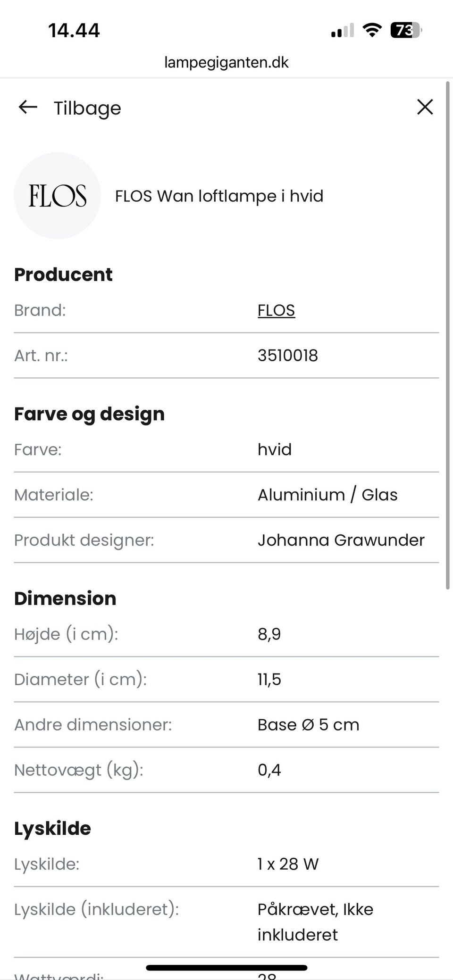The height and width of the screenshot is (980, 453).
Task: Tap the Base Ø 5 cm value
Action: 308,725
